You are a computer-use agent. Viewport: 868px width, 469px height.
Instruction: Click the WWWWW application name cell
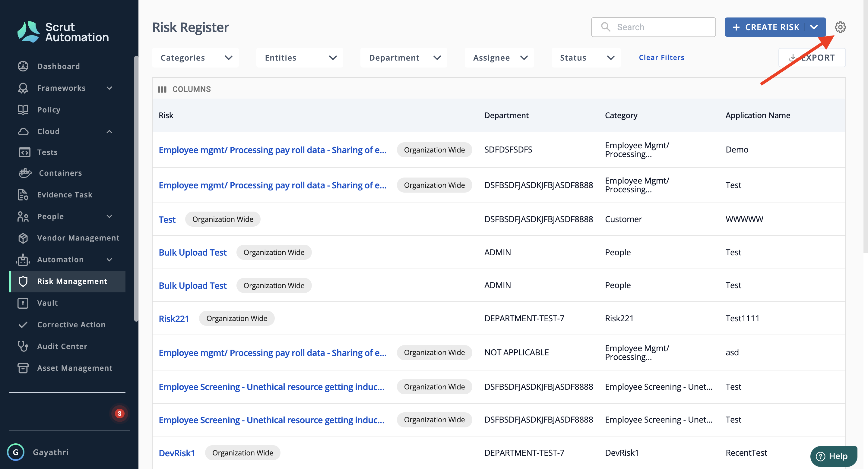pos(744,219)
